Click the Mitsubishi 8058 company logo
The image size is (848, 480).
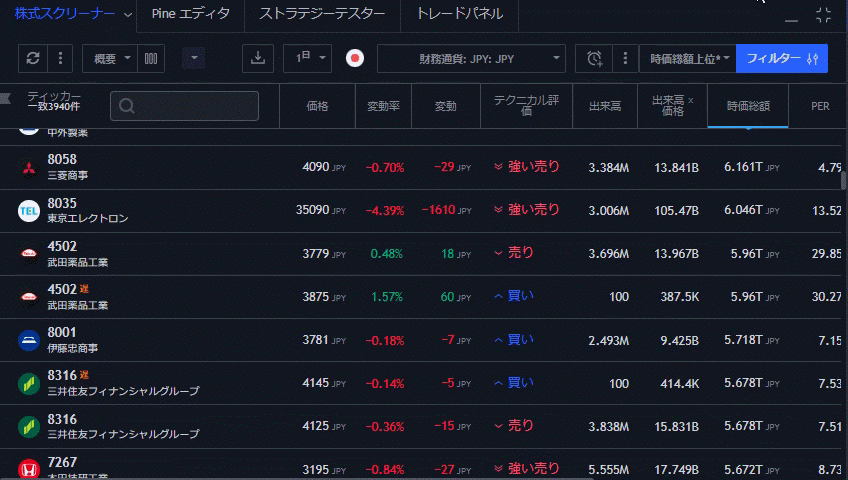point(29,167)
